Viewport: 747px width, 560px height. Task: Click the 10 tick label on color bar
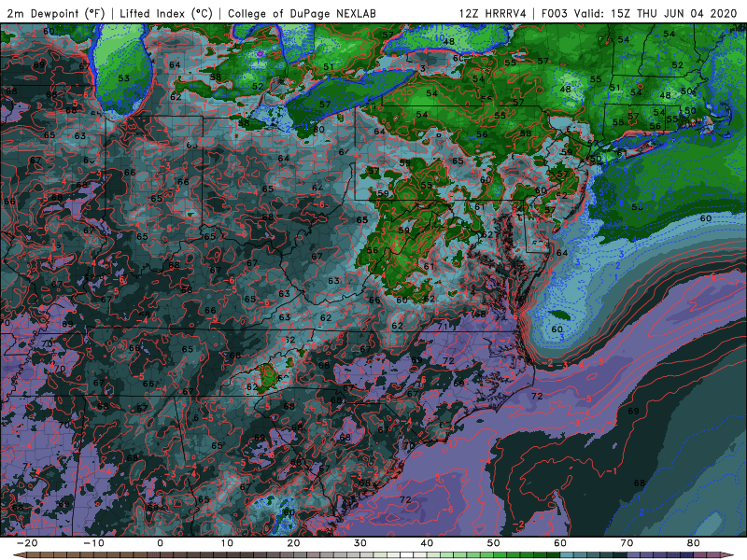[227, 543]
